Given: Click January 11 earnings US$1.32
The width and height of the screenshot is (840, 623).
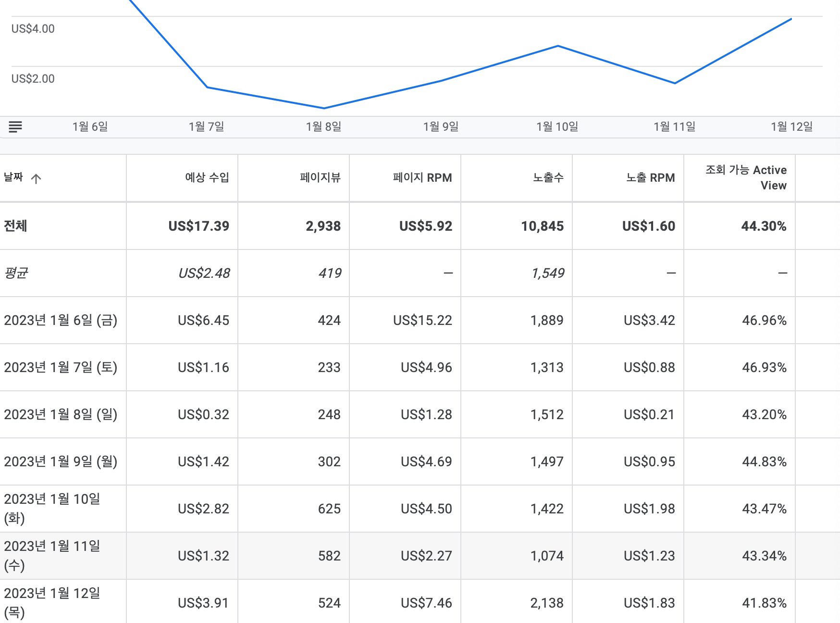Looking at the screenshot, I should [204, 556].
